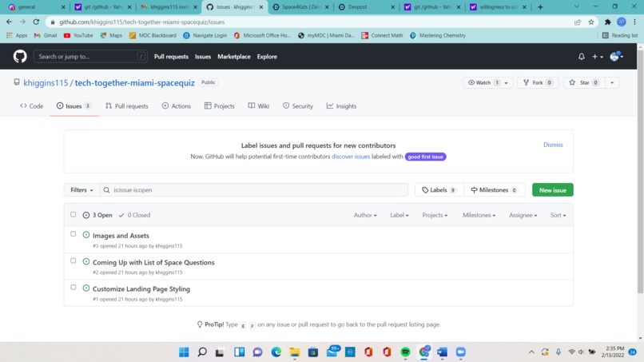
Task: Show hidden system tray icons
Action: coord(531,352)
